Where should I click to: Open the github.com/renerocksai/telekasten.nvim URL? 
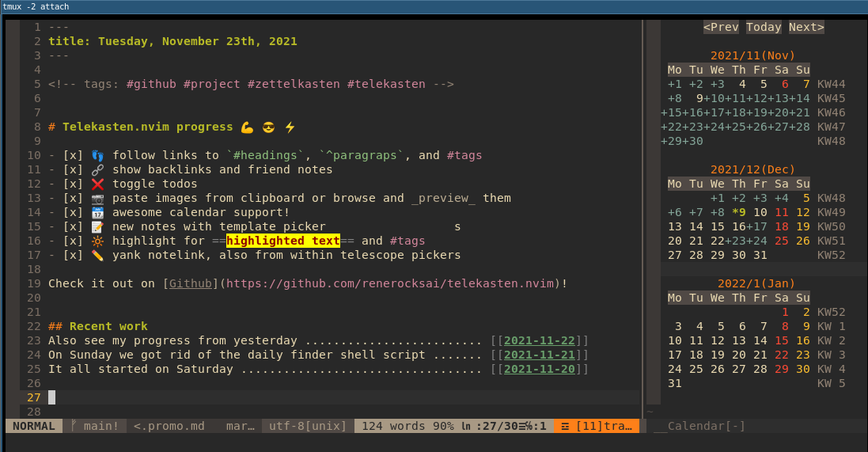390,283
